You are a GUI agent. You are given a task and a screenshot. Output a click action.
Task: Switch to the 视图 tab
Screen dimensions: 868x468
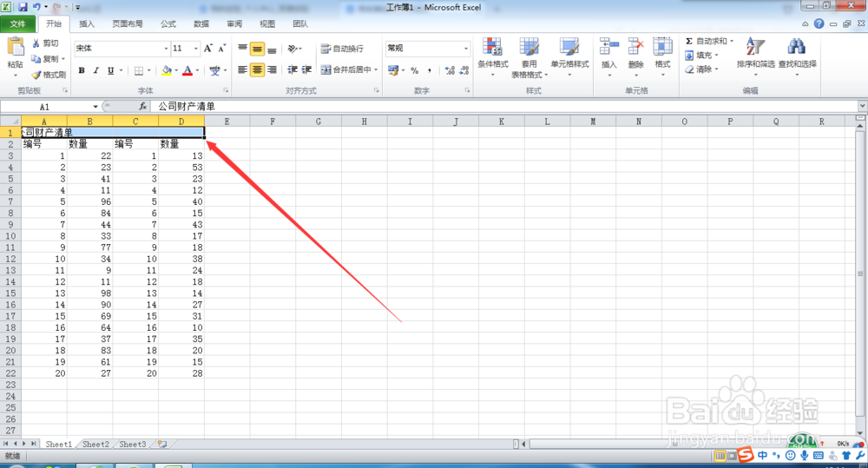267,23
